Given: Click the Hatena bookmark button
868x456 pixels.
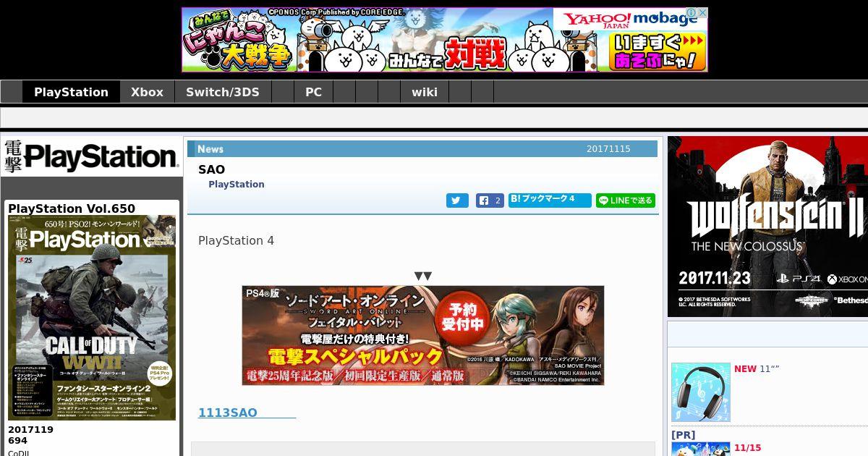Looking at the screenshot, I should tap(550, 200).
